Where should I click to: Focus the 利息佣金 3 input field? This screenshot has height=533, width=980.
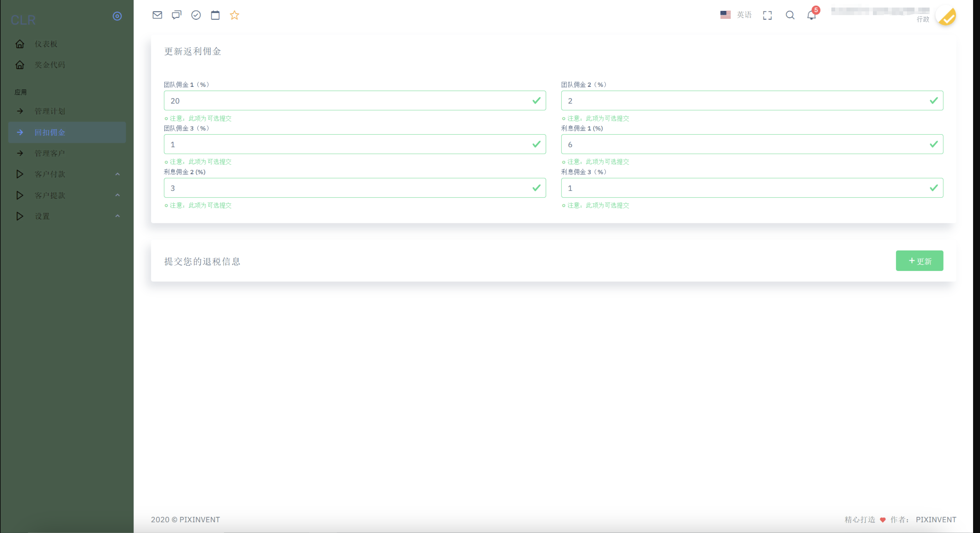coord(752,188)
